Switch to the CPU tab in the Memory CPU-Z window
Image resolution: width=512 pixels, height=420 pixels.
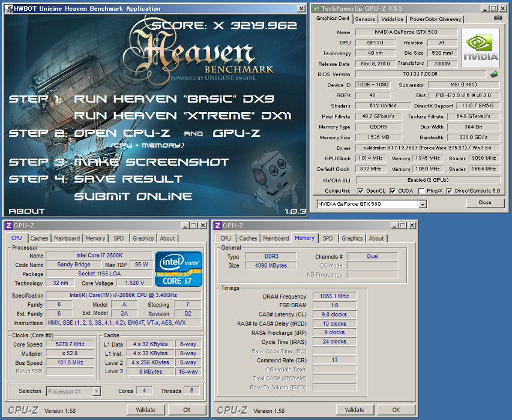coord(225,238)
